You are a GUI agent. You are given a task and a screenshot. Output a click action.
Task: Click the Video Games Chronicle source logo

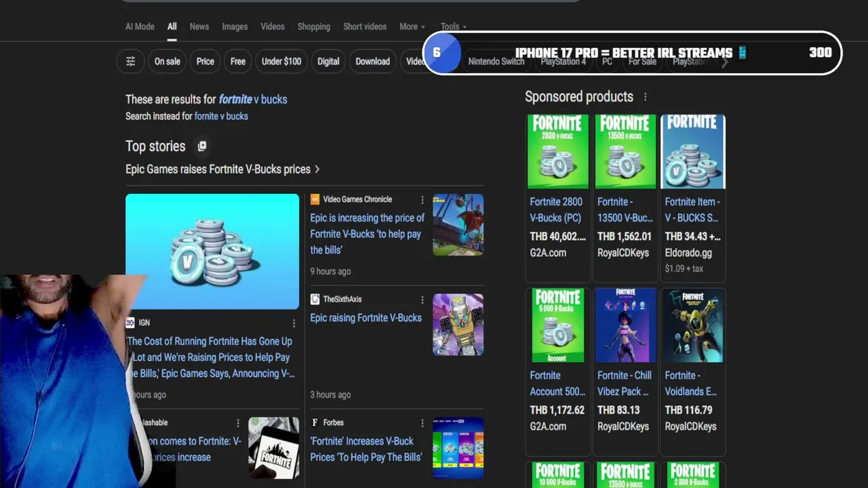[x=315, y=199]
